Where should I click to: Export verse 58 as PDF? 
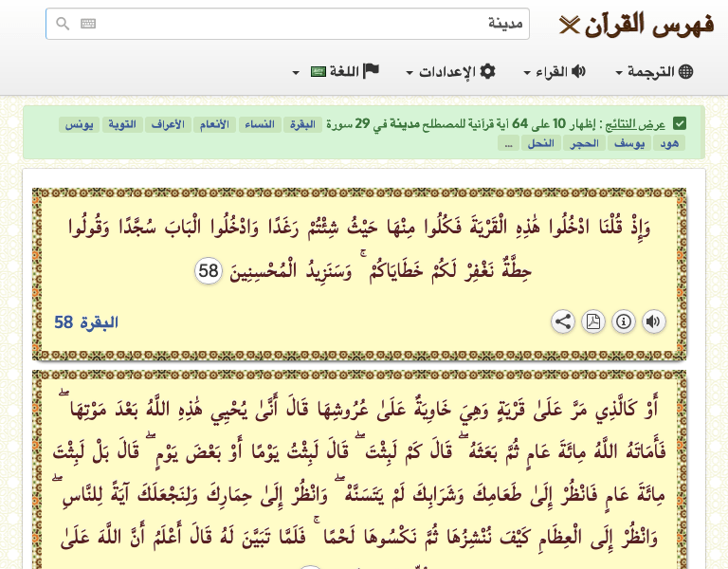click(x=593, y=321)
